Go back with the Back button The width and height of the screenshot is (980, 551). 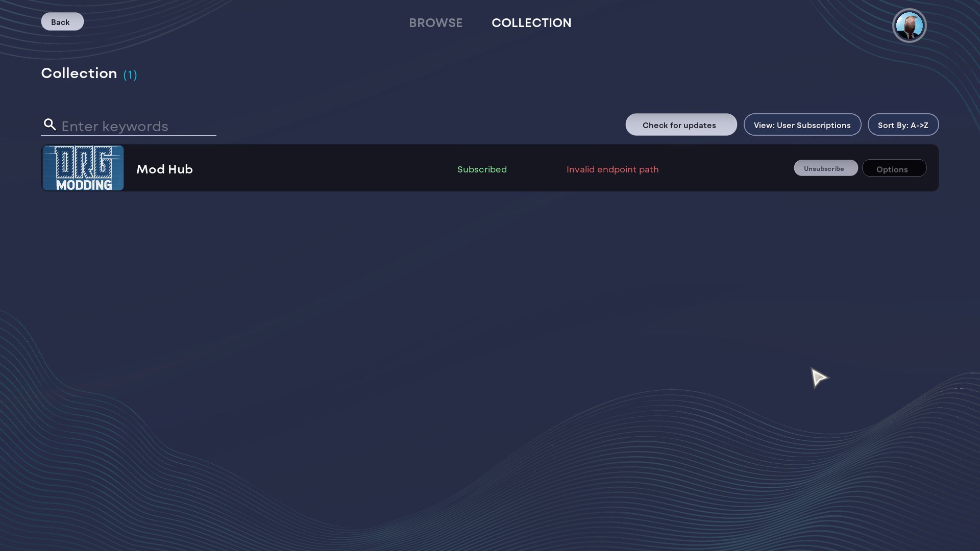point(62,22)
